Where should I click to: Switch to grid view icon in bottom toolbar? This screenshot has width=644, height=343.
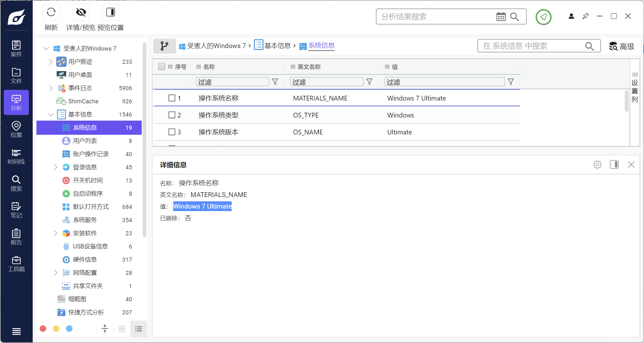[x=122, y=329]
